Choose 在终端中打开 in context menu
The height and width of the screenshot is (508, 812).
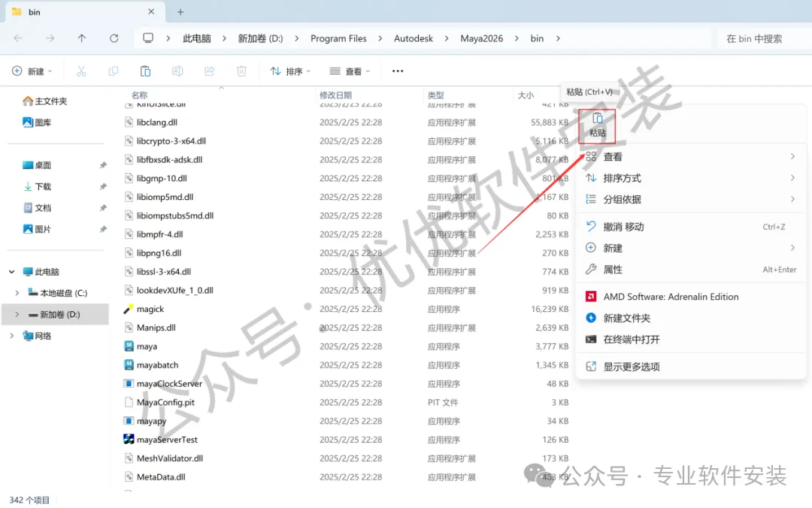point(692,339)
